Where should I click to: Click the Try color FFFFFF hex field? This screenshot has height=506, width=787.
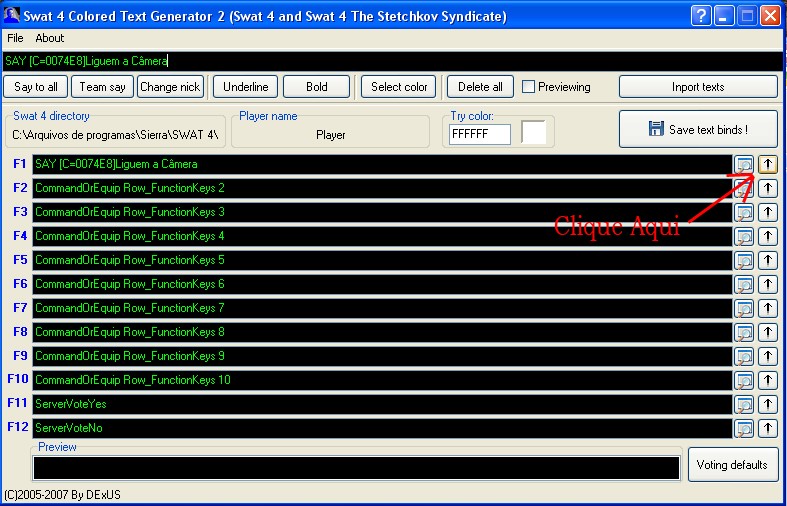point(480,135)
